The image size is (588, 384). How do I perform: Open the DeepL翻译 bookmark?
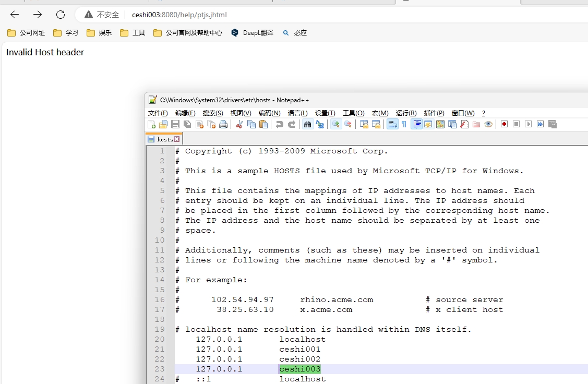(x=253, y=33)
